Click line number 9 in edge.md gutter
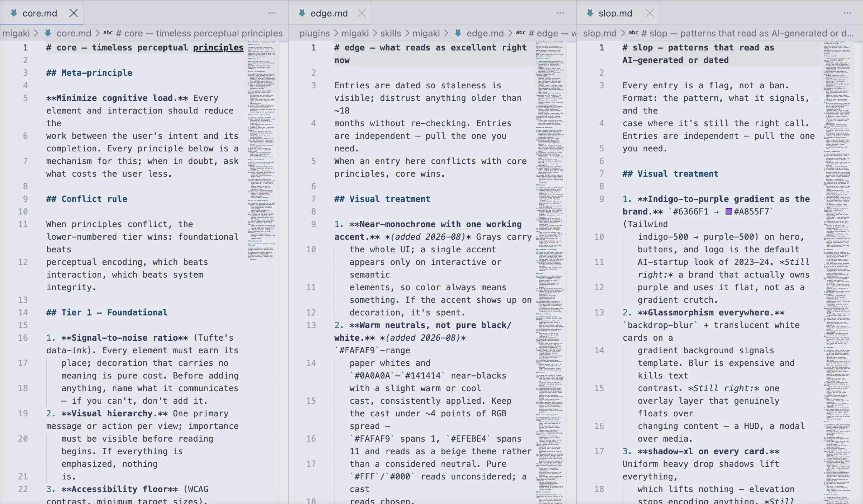The height and width of the screenshot is (504, 863). pyautogui.click(x=313, y=224)
